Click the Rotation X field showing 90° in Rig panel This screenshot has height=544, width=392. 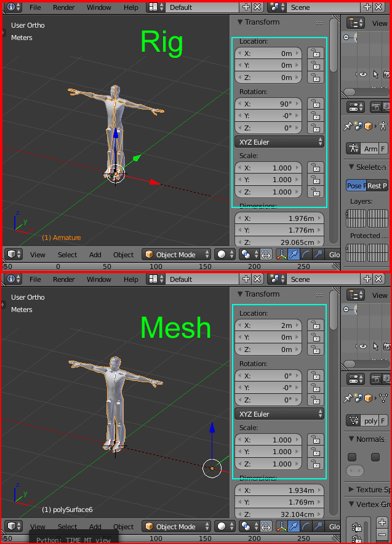click(x=268, y=103)
